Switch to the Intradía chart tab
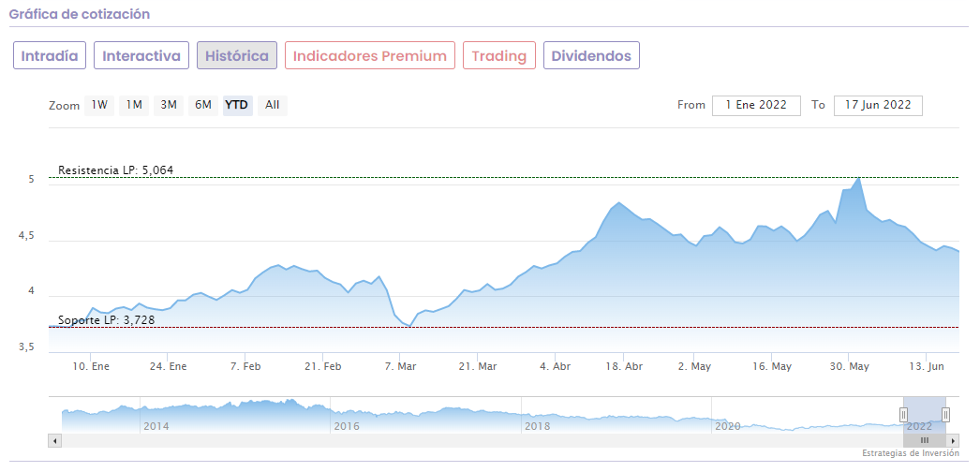 50,56
